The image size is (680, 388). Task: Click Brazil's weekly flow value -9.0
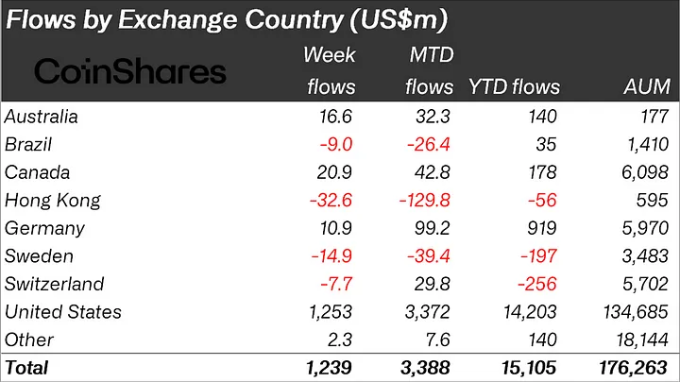tap(336, 144)
